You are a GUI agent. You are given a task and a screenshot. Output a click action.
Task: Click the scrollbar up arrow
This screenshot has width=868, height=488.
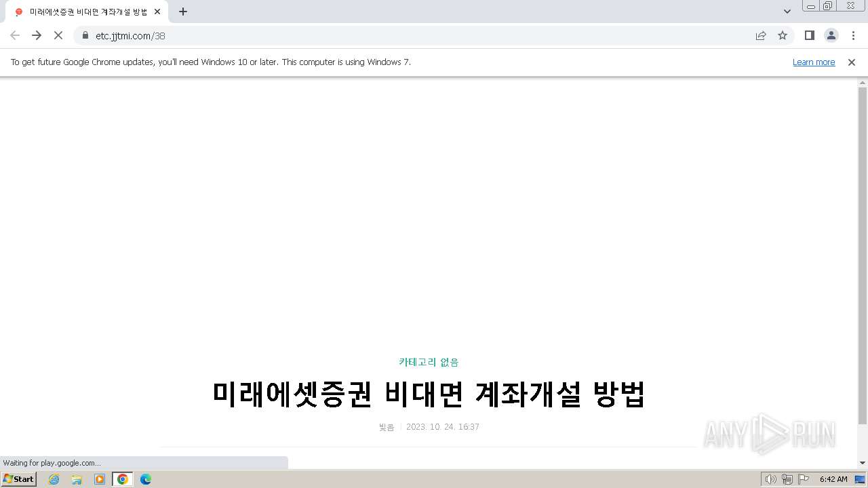[x=863, y=82]
